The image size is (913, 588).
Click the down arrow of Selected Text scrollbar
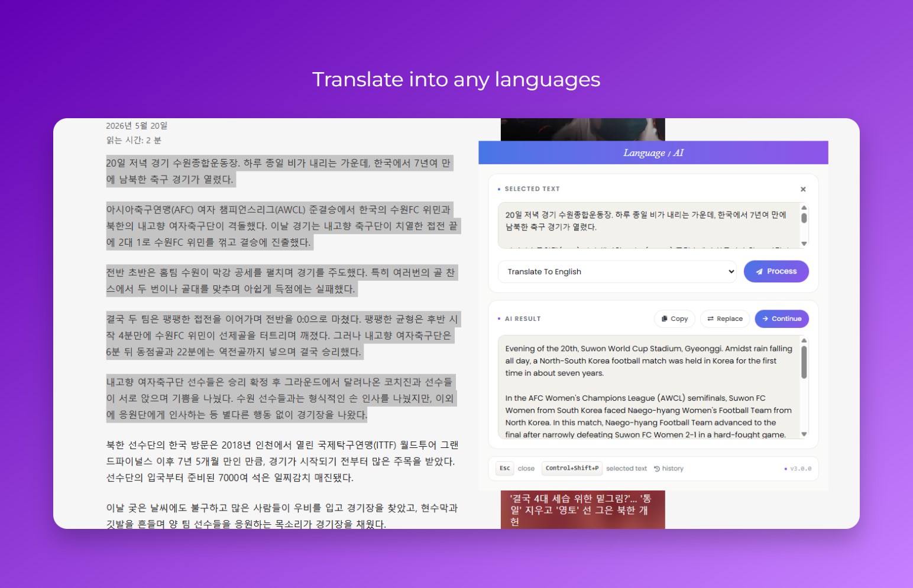804,243
